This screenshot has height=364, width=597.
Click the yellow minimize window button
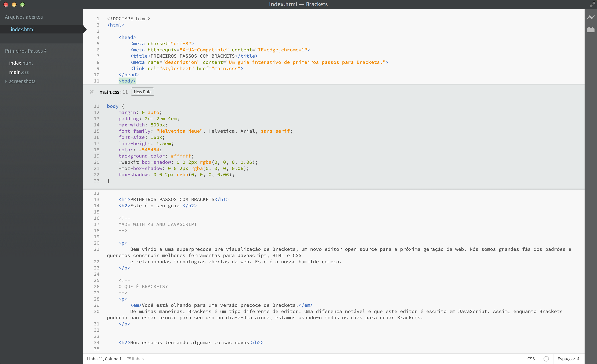(14, 5)
